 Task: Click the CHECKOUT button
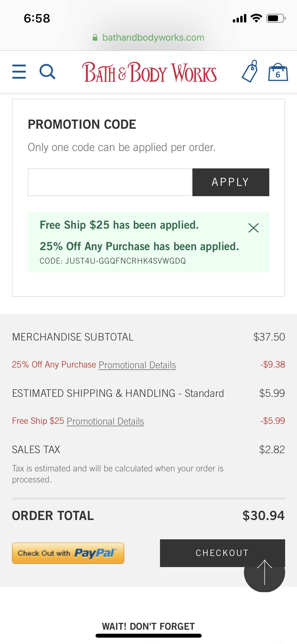coord(223,553)
